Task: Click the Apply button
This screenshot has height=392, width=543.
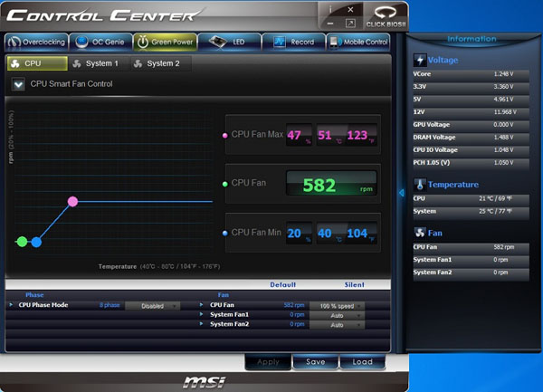Action: [x=269, y=362]
